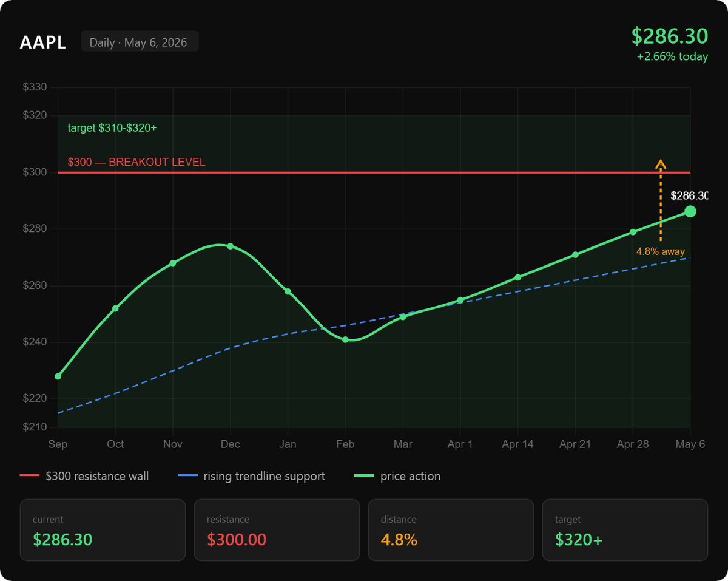This screenshot has height=581, width=728.
Task: Click the target $310-$320+ zone label
Action: coord(112,128)
